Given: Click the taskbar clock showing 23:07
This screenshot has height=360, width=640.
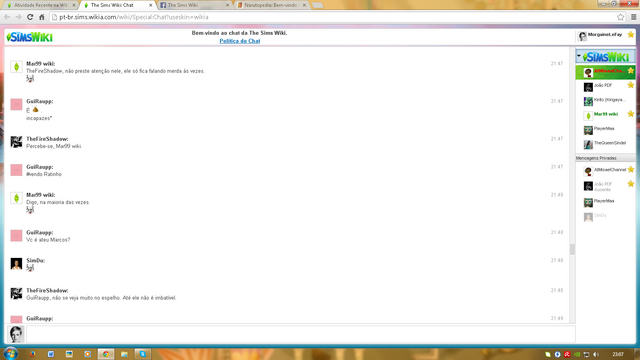Looking at the screenshot, I should [x=618, y=354].
